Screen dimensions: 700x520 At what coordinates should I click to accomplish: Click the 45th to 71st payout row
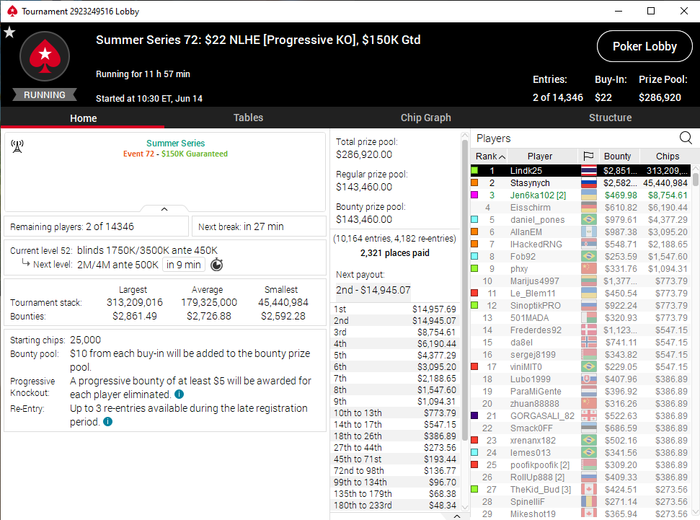pos(395,459)
